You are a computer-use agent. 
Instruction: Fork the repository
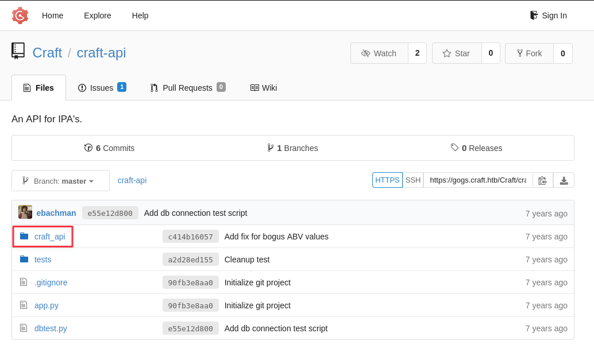[529, 53]
